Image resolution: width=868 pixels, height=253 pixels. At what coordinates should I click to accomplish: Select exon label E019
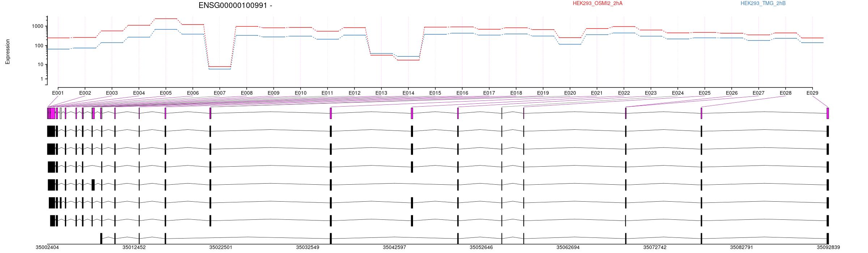coord(543,93)
